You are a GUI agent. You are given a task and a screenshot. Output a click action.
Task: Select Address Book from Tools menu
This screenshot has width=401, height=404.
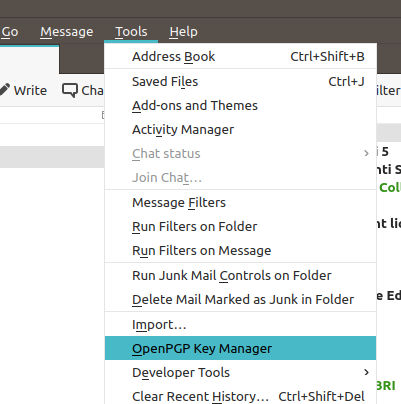[x=241, y=56]
